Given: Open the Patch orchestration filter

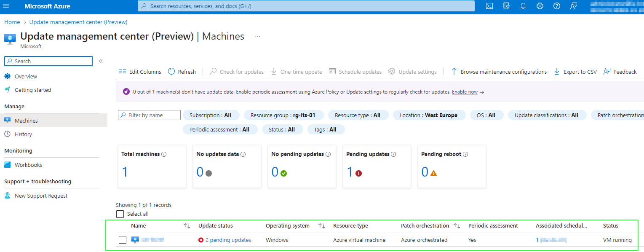Looking at the screenshot, I should pos(617,115).
